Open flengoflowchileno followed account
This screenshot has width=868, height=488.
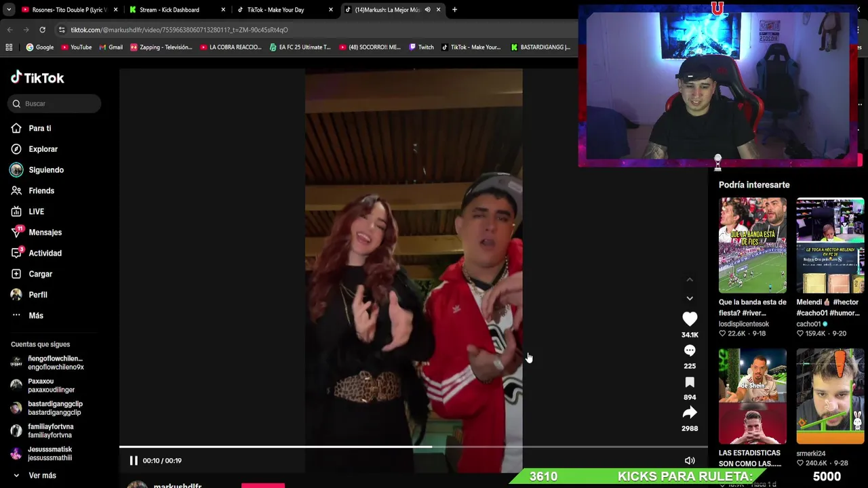[47, 363]
